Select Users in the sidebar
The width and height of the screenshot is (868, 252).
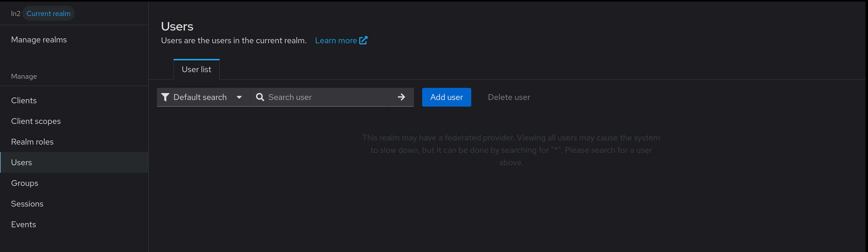click(x=22, y=162)
